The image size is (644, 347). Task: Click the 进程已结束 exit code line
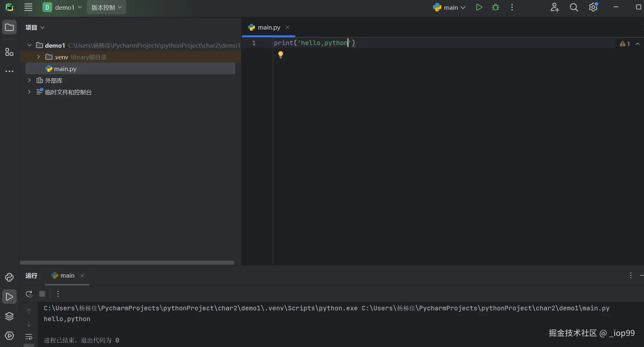point(82,340)
